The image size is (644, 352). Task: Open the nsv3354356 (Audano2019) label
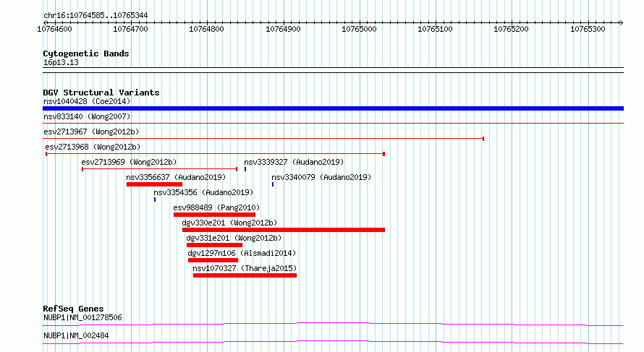pos(203,192)
